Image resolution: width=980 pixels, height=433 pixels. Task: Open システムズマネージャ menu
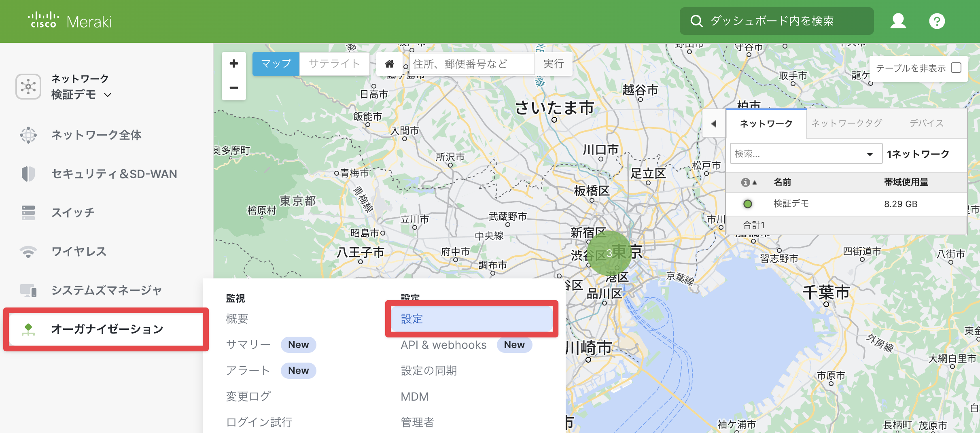coord(106,290)
